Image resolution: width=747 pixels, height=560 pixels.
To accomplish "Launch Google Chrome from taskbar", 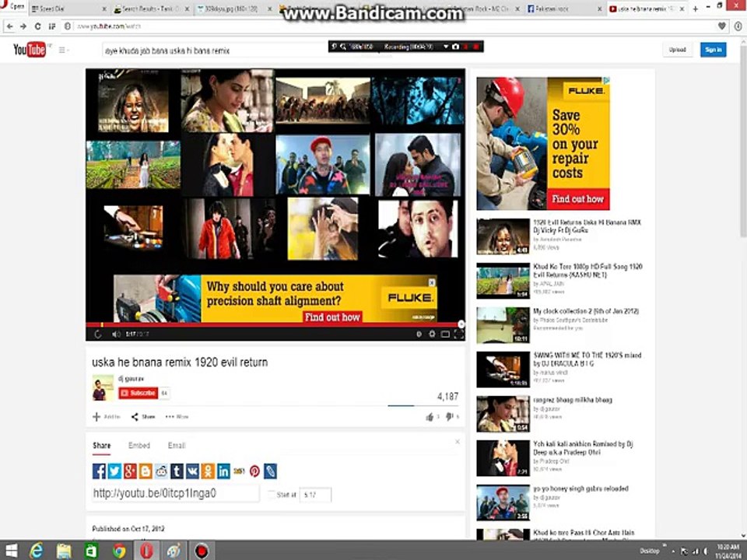I will pyautogui.click(x=119, y=551).
